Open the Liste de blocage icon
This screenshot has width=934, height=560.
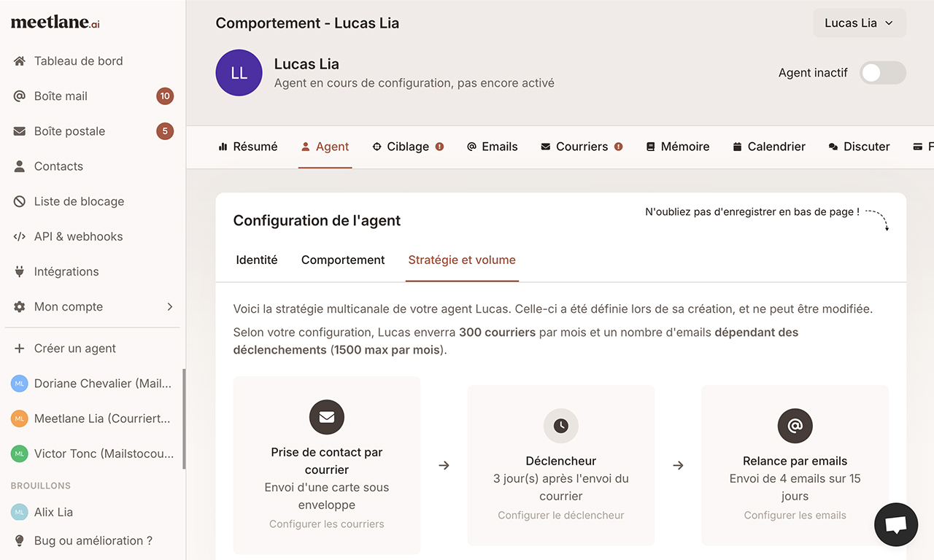tap(19, 201)
